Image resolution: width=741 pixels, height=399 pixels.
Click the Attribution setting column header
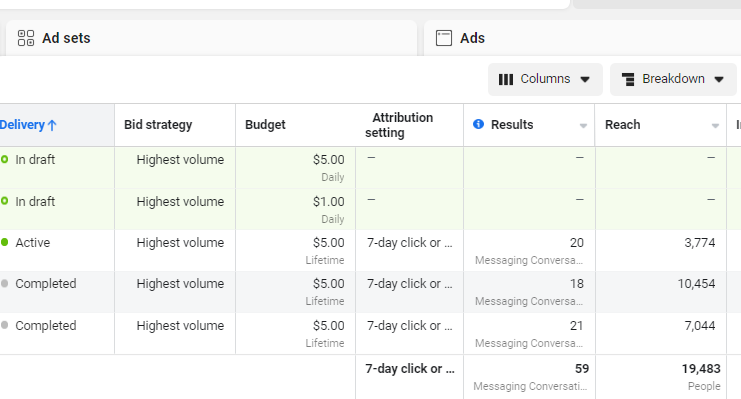(x=399, y=125)
